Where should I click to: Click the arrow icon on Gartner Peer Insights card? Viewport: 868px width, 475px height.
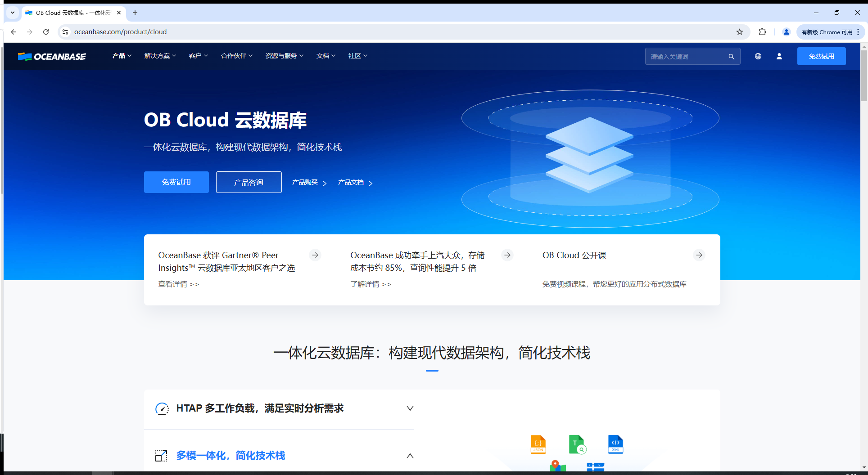click(x=315, y=255)
